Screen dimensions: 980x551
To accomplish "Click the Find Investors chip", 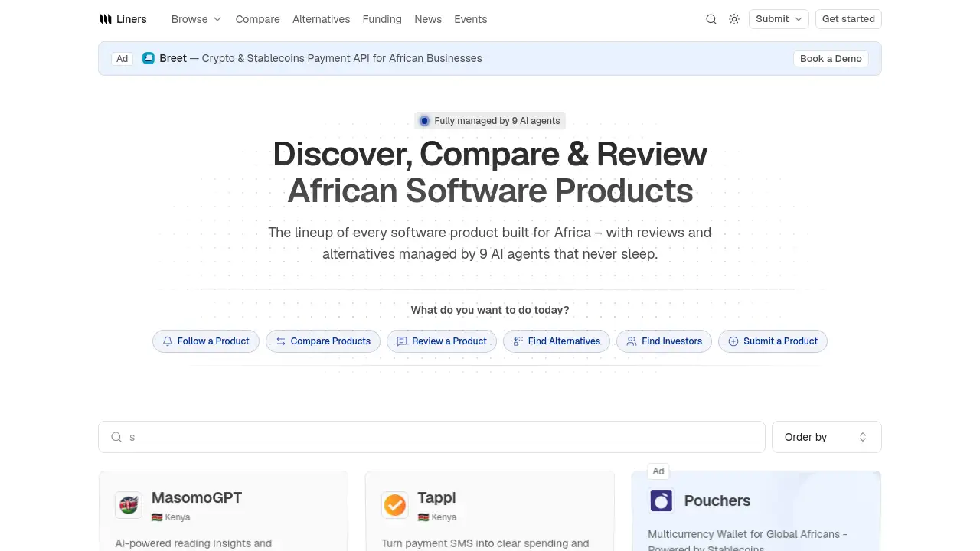I will [665, 341].
